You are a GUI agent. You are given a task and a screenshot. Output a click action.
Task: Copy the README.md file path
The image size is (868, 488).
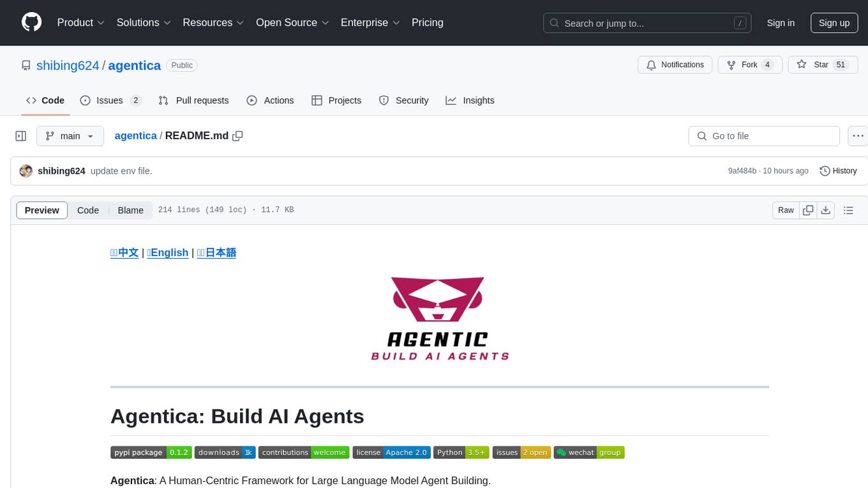tap(238, 136)
